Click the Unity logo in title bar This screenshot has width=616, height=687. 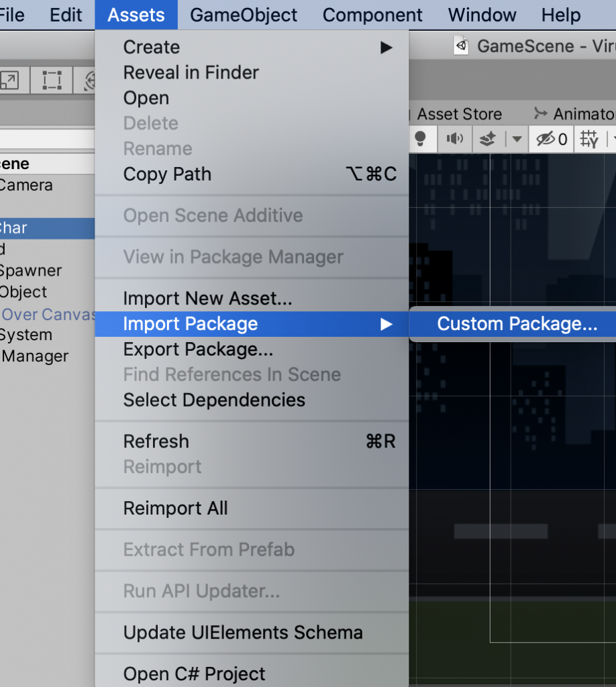461,46
